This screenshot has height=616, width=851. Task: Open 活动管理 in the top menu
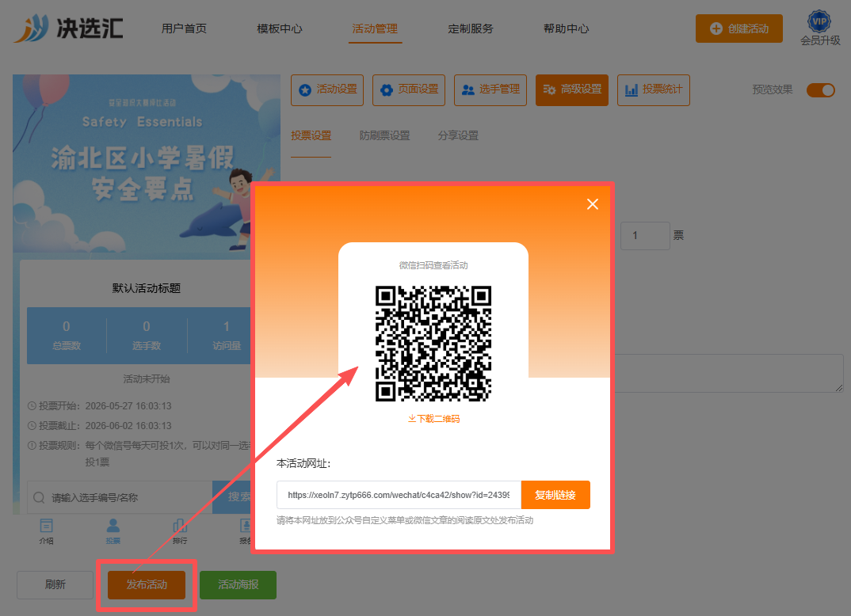click(375, 29)
